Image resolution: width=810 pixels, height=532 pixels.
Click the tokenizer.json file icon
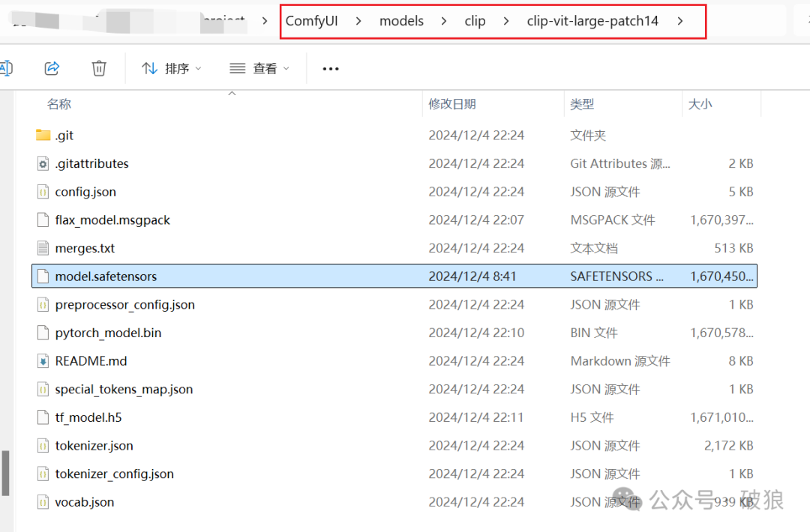(43, 446)
